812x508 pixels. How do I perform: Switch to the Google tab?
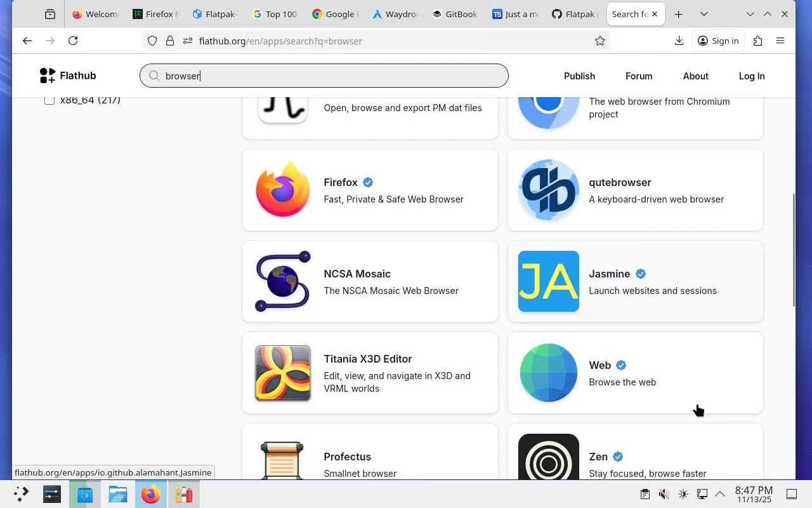(x=334, y=14)
